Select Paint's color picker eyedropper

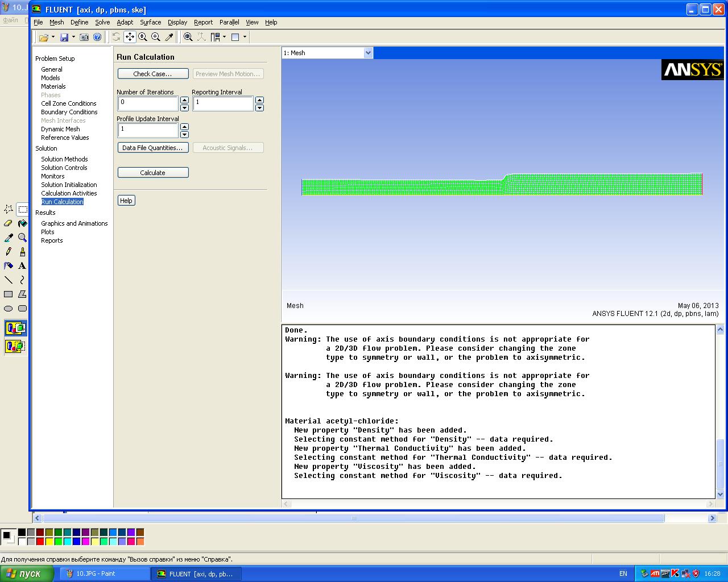(9, 238)
